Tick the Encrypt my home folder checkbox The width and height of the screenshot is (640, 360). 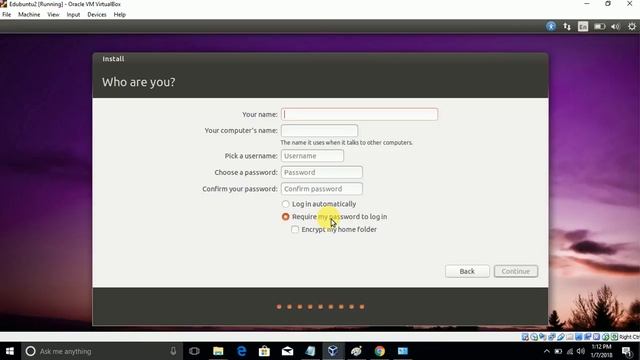tap(295, 229)
